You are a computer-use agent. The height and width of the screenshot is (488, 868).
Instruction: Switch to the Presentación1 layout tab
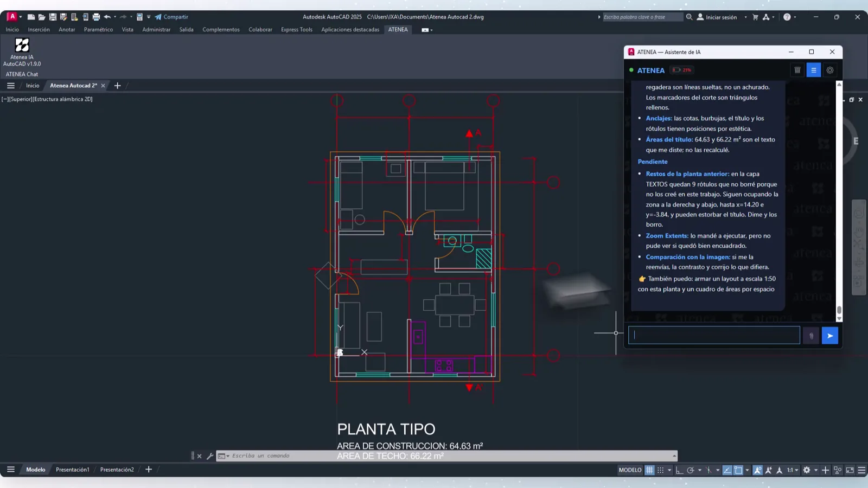point(72,470)
